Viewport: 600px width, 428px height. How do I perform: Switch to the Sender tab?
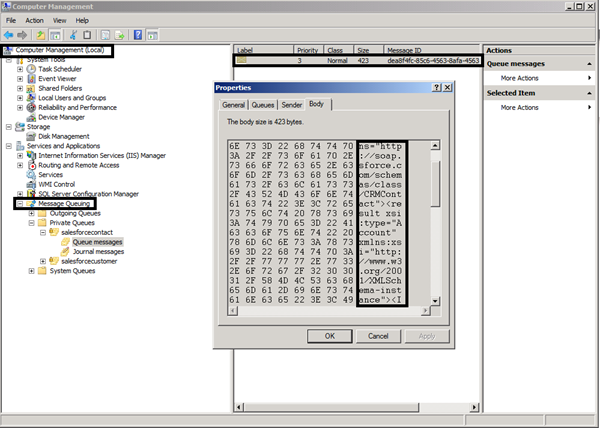(x=292, y=105)
